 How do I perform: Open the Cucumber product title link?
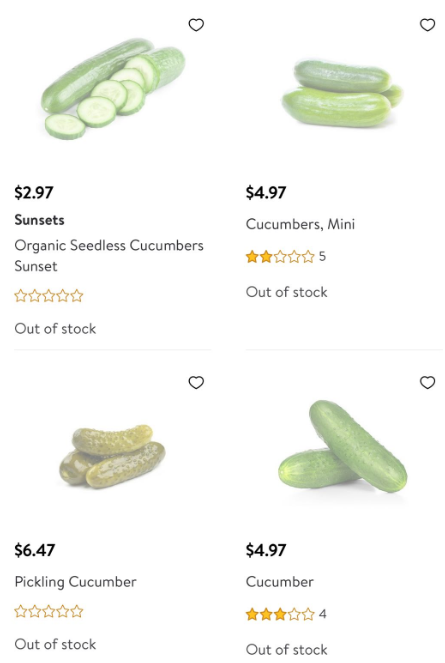(x=280, y=582)
